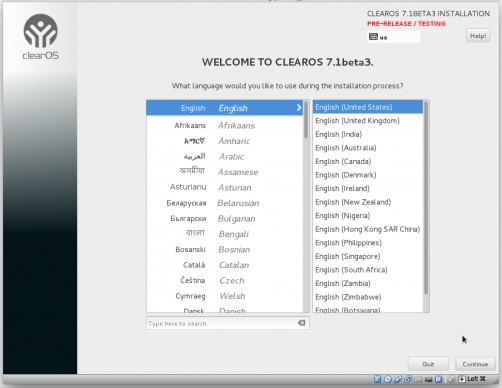Select Arabic language entry
The image size is (502, 388).
tap(224, 157)
